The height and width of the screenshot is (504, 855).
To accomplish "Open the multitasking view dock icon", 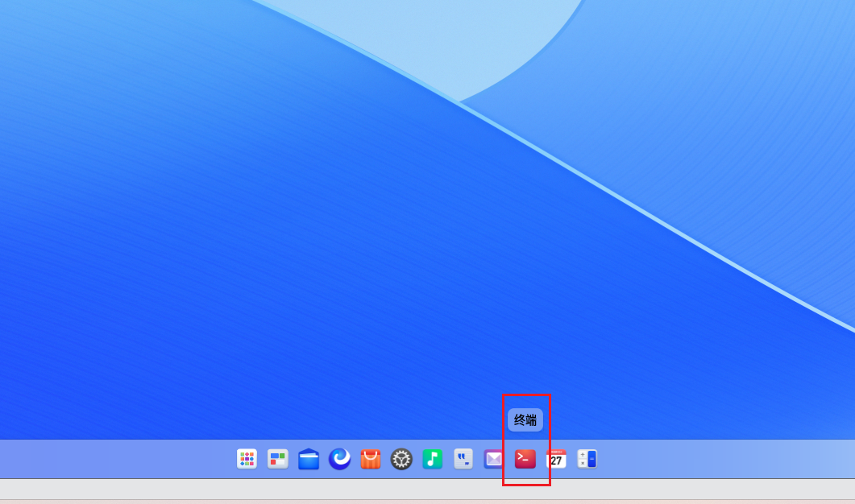I will pyautogui.click(x=277, y=459).
